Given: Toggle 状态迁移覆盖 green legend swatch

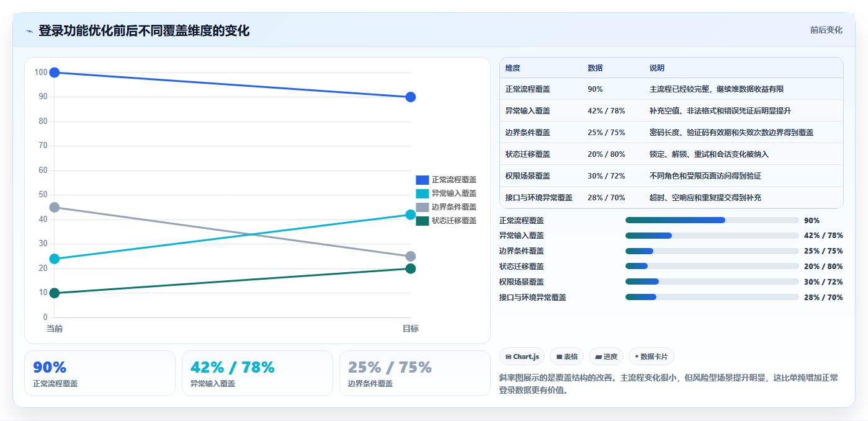Looking at the screenshot, I should [422, 221].
